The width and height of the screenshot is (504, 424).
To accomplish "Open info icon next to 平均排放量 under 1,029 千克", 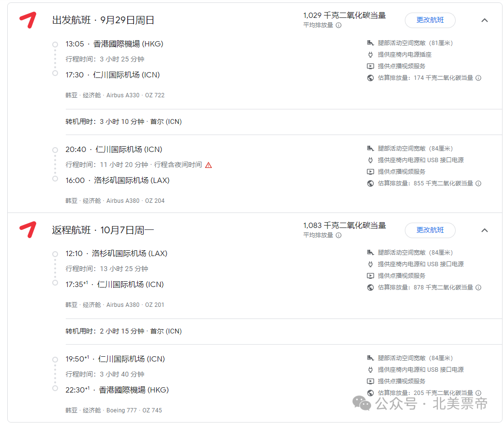I will tap(339, 25).
